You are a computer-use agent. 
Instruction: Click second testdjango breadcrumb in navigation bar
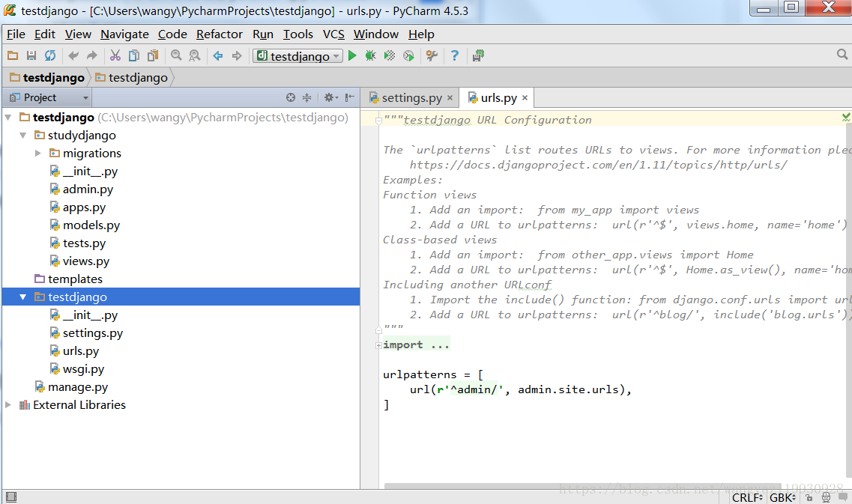click(x=131, y=78)
